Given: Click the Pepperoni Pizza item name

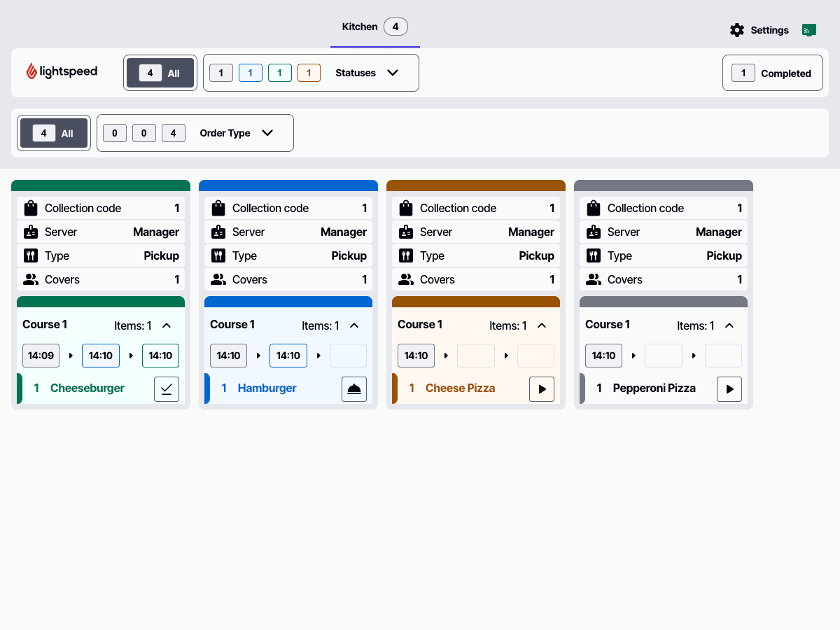Looking at the screenshot, I should (x=654, y=388).
